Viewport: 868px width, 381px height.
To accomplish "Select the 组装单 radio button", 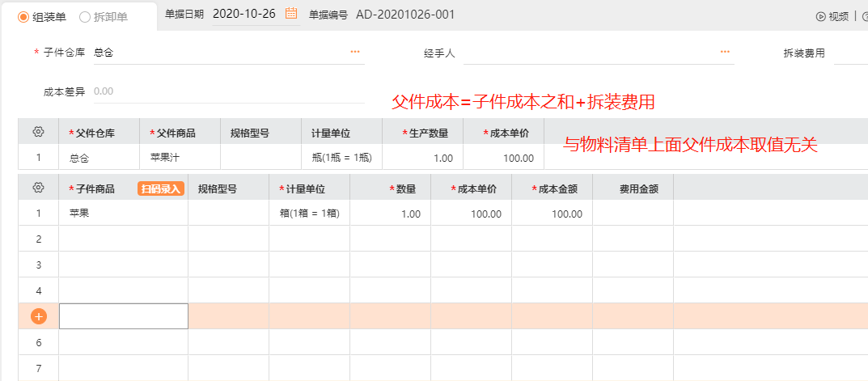I will [23, 17].
